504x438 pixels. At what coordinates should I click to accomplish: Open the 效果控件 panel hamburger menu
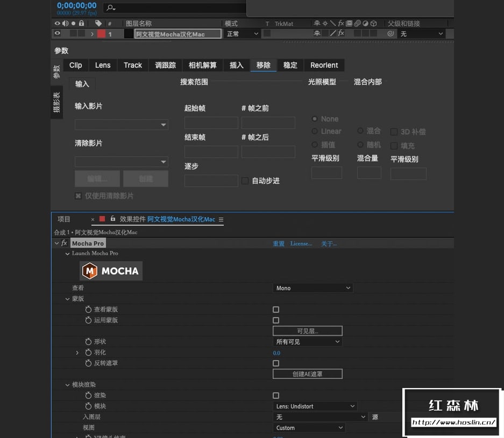coord(221,219)
